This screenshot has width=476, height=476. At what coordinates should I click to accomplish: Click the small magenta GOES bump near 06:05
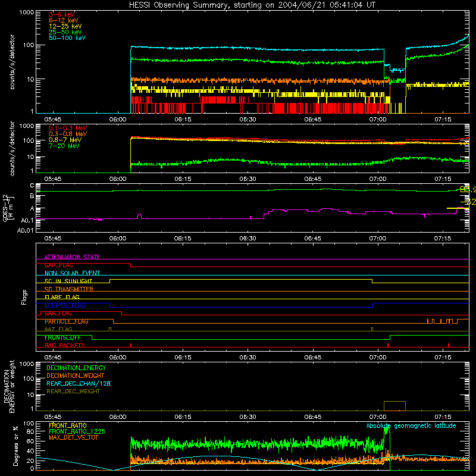[139, 216]
